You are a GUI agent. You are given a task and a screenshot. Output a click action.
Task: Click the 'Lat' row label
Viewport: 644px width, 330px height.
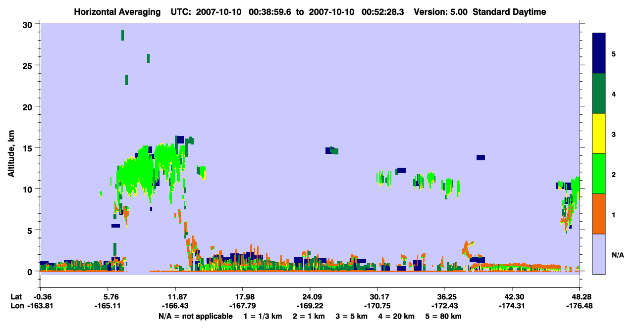16,297
